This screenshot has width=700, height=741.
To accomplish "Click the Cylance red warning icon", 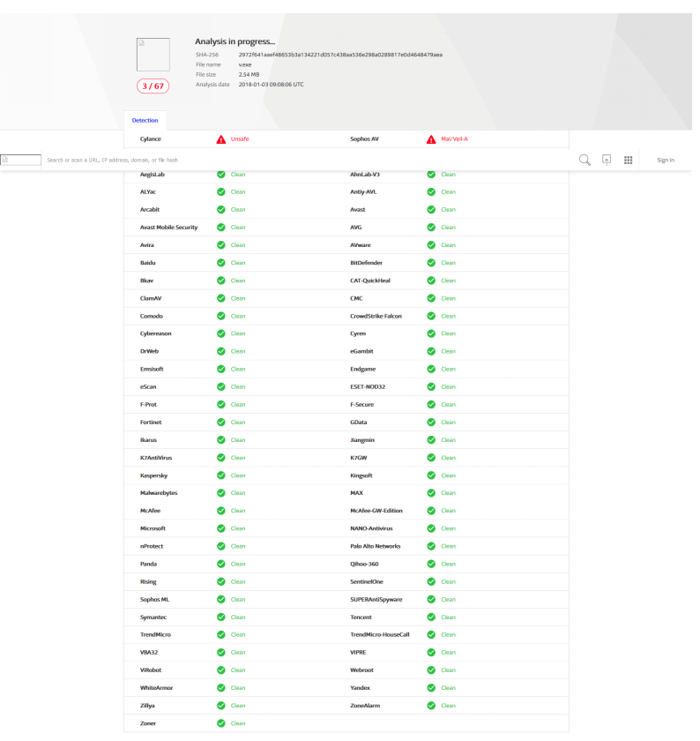I will [x=223, y=141].
